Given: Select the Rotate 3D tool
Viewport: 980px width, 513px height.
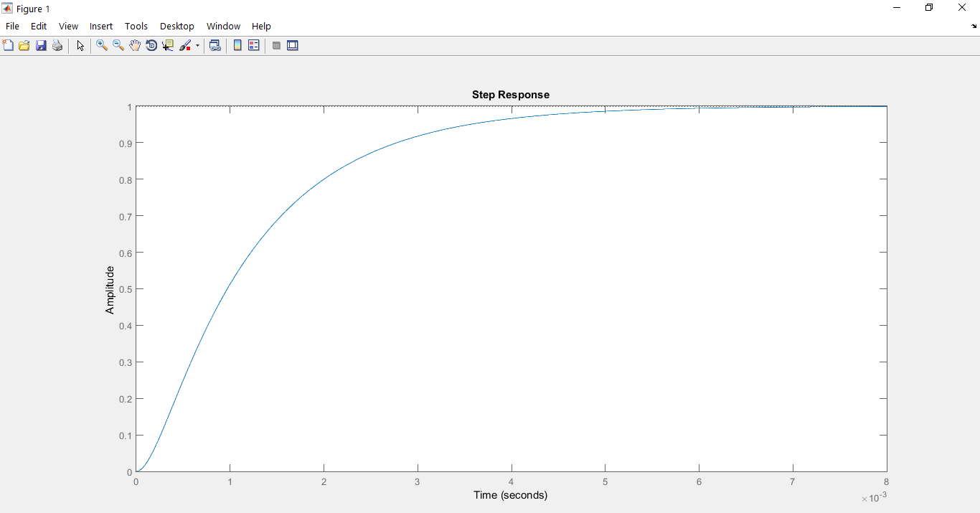Looking at the screenshot, I should (x=151, y=45).
